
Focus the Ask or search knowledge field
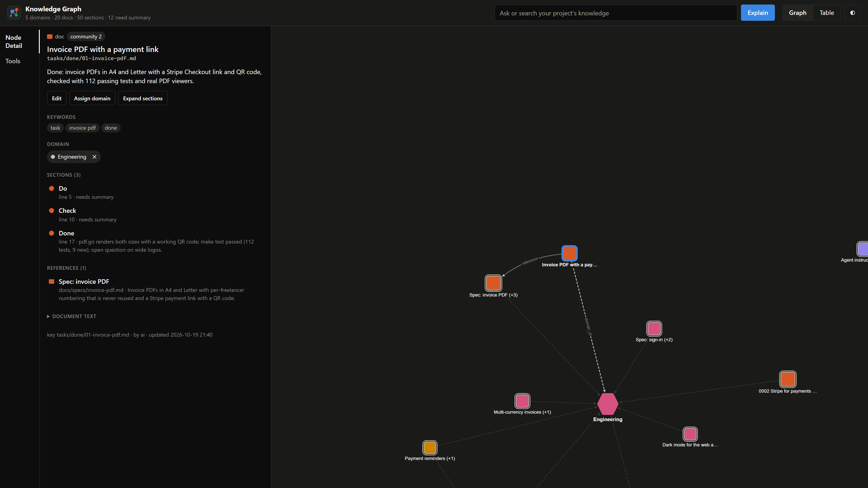pyautogui.click(x=615, y=13)
